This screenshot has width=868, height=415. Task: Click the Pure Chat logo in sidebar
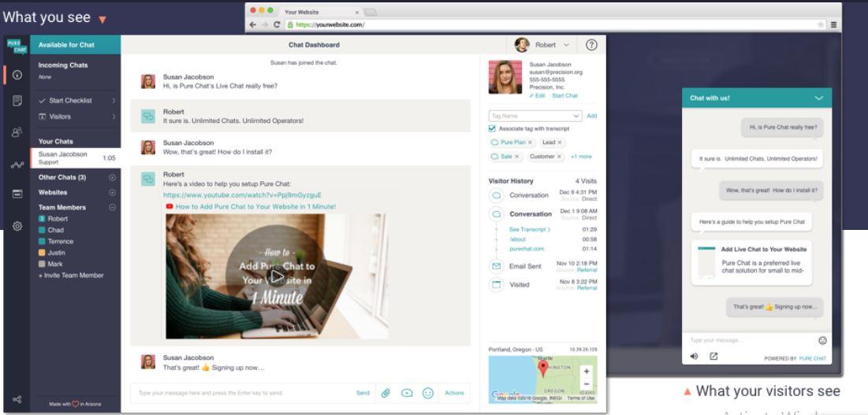click(x=17, y=46)
